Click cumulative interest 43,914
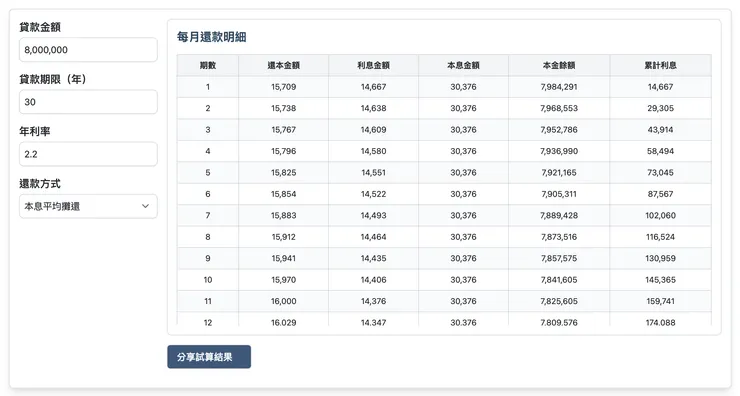Viewport: 740px width, 396px height. pyautogui.click(x=660, y=130)
